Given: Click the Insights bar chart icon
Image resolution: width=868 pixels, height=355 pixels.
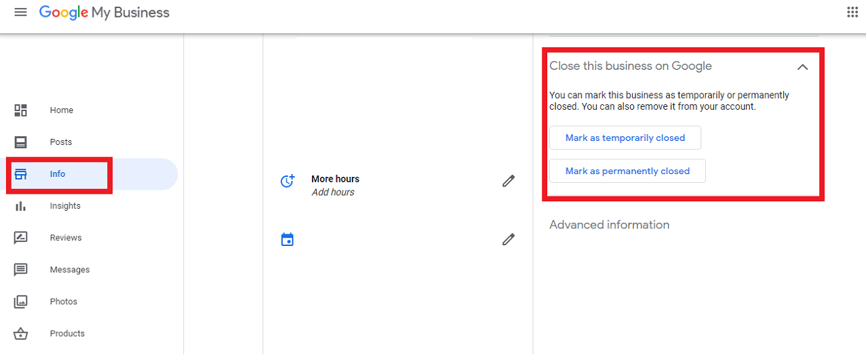Looking at the screenshot, I should (21, 206).
